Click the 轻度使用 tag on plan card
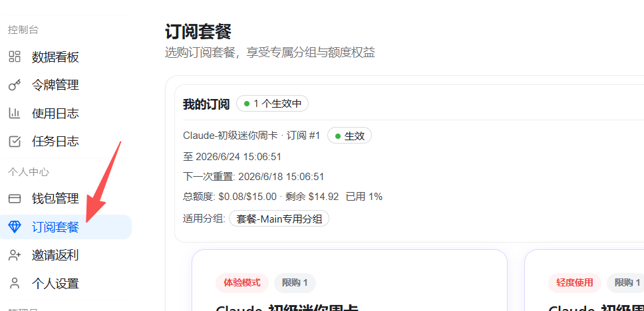Image resolution: width=644 pixels, height=311 pixels. 575,282
